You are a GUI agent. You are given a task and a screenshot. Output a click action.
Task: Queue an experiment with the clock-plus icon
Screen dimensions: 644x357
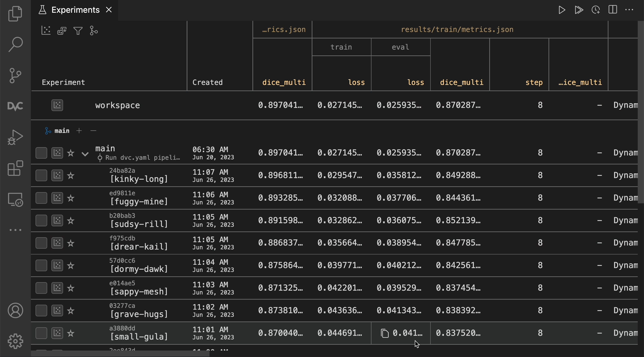pyautogui.click(x=596, y=10)
